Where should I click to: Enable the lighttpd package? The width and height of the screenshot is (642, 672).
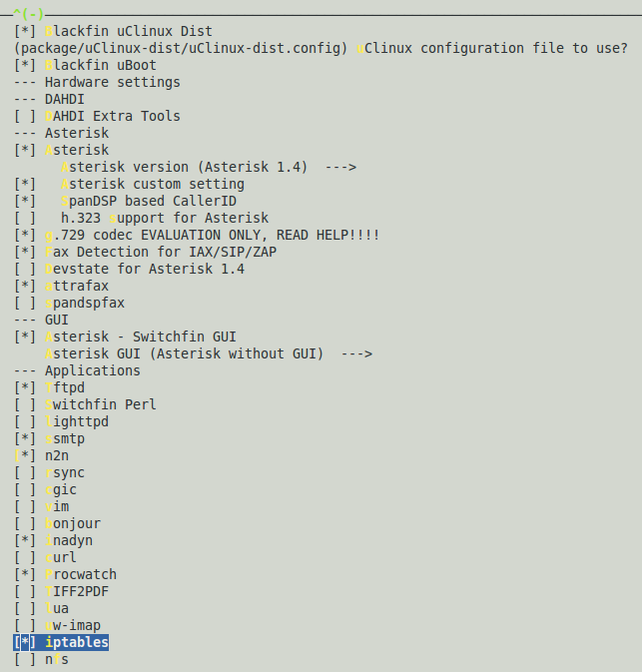coord(25,421)
